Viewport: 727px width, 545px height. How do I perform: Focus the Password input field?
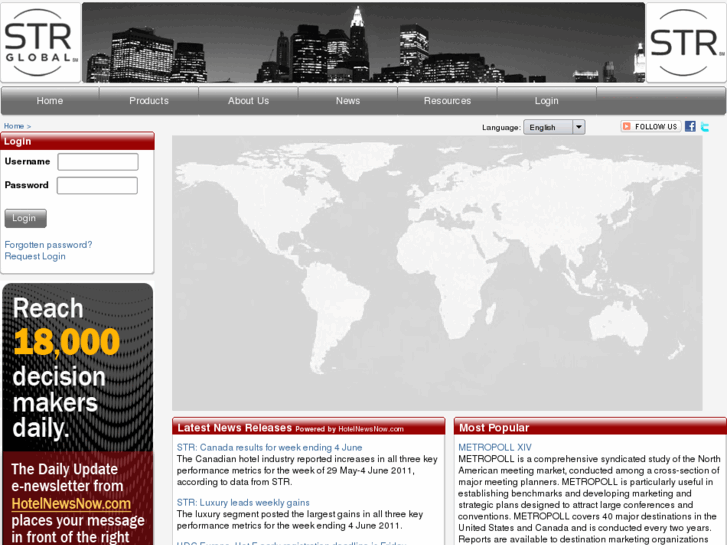(97, 186)
